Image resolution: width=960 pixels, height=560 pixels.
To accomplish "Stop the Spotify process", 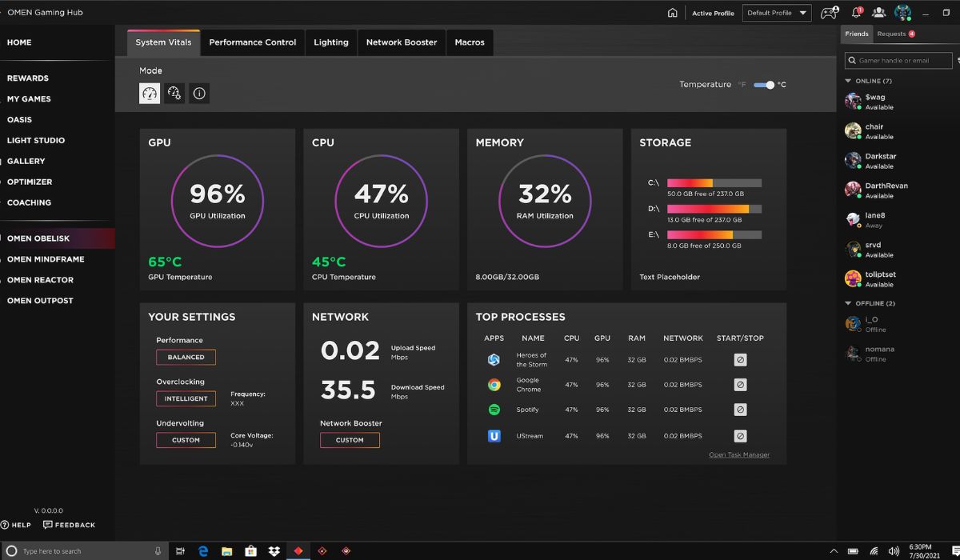I will 740,410.
